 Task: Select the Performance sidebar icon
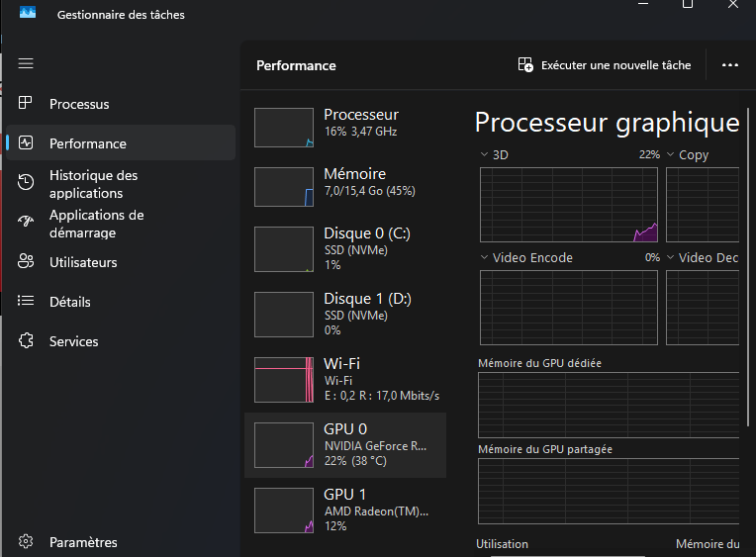tap(27, 143)
